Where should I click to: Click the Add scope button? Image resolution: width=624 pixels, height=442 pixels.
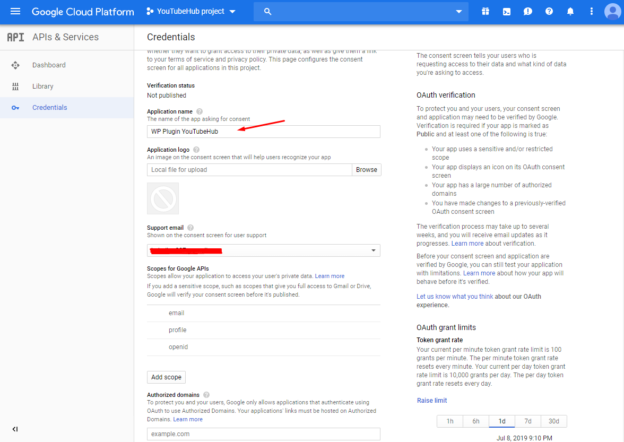tap(166, 377)
